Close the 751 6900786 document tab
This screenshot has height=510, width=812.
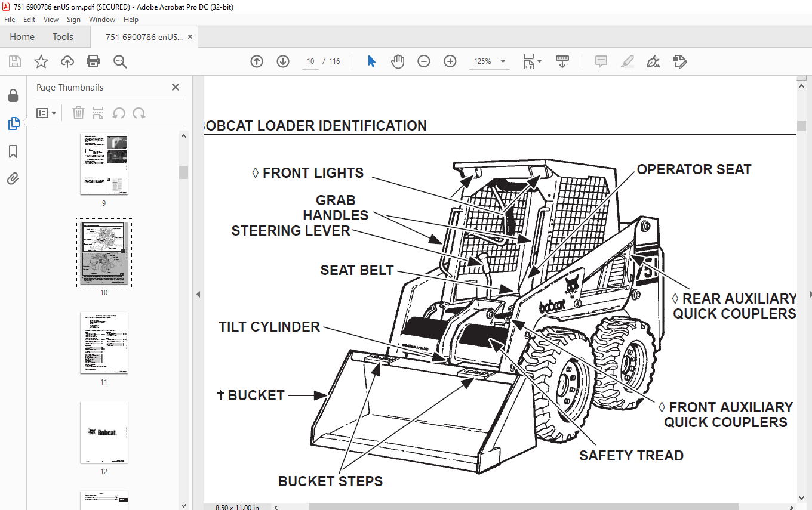[x=190, y=37]
